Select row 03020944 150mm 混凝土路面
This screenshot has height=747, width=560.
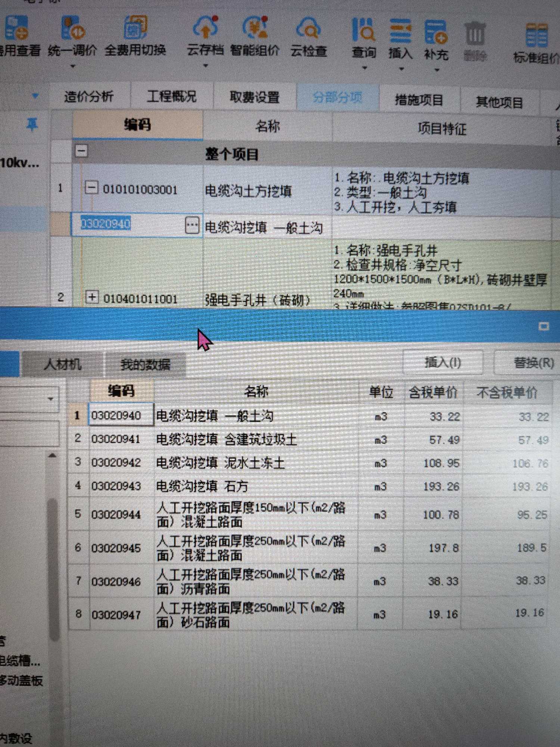[309, 515]
